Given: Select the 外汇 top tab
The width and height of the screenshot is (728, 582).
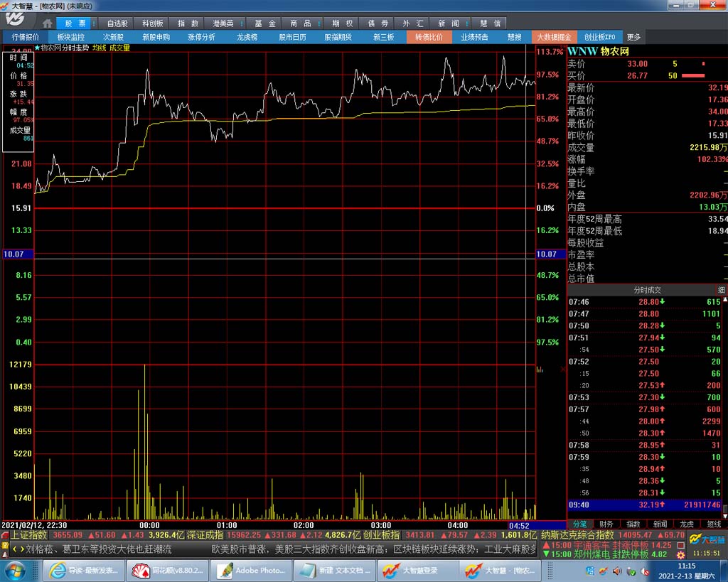Looking at the screenshot, I should pos(413,23).
